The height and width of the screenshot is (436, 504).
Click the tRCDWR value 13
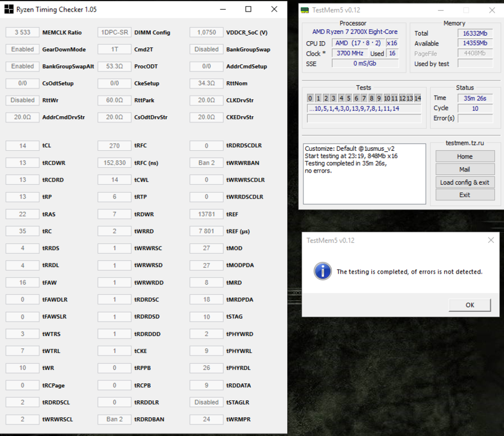pyautogui.click(x=22, y=163)
